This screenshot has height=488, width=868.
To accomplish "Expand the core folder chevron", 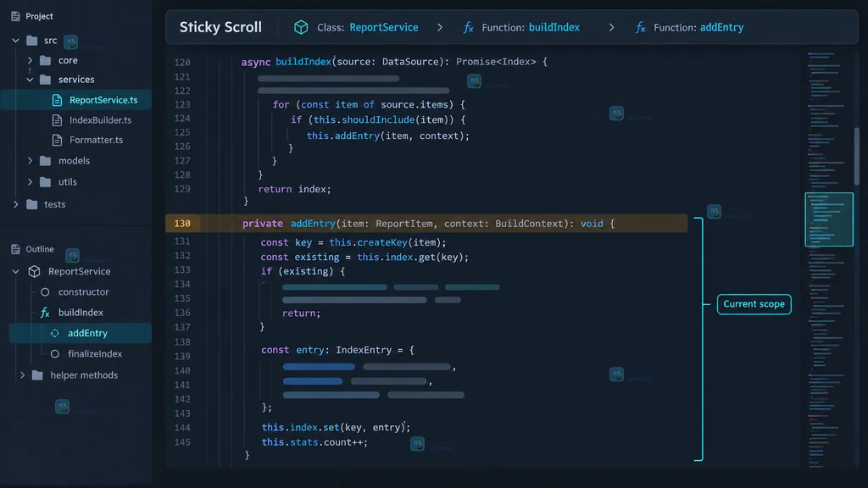I will pyautogui.click(x=30, y=60).
